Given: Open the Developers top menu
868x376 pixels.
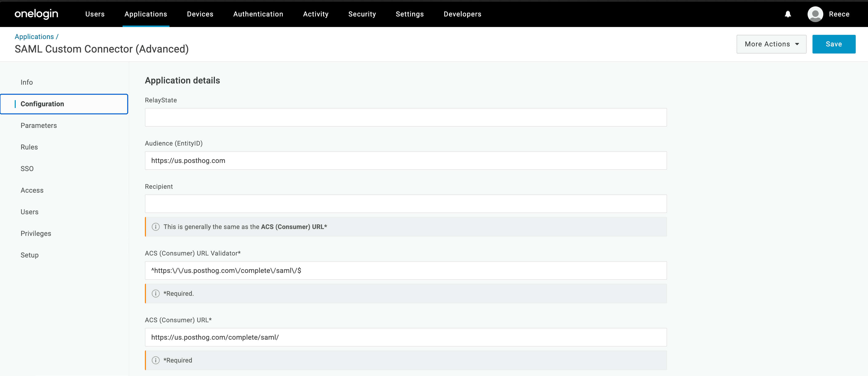Looking at the screenshot, I should coord(463,14).
